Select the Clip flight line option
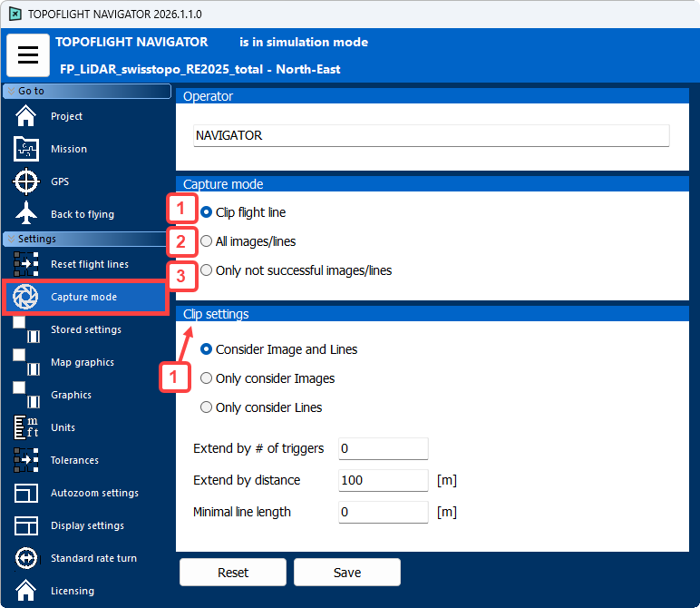The image size is (700, 608). coord(207,212)
